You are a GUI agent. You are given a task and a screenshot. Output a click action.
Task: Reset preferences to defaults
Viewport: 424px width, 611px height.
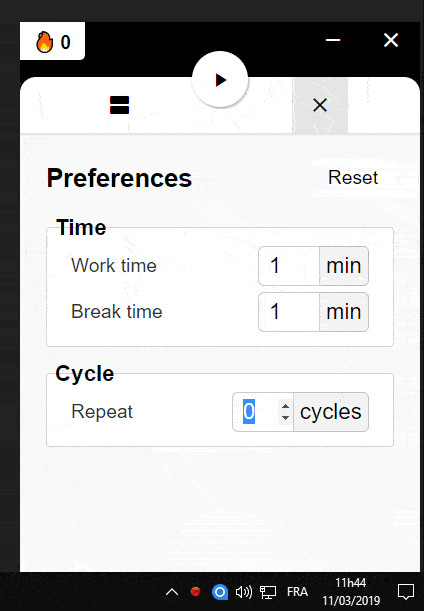pyautogui.click(x=353, y=178)
